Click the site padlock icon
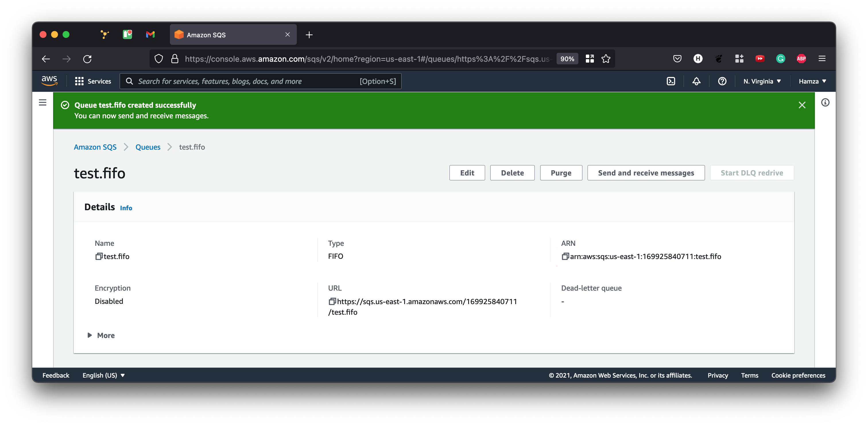Screen dimensions: 868x425 175,59
